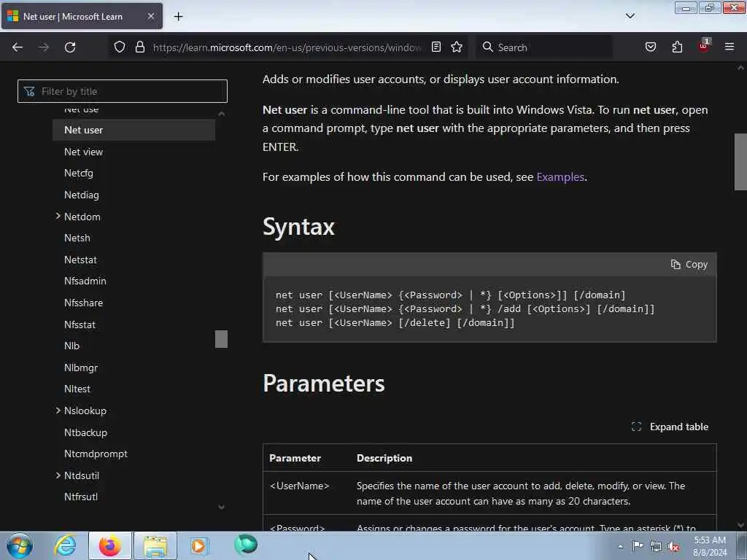Open Nfsadmin in the sidebar
The height and width of the screenshot is (560, 747).
(x=85, y=281)
